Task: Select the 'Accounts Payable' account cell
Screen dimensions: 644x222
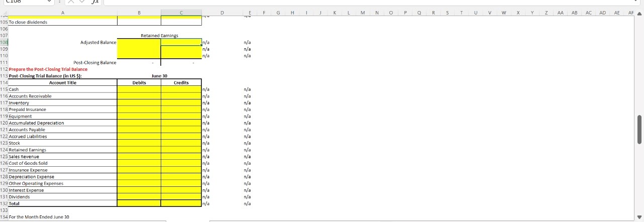Action: 63,130
